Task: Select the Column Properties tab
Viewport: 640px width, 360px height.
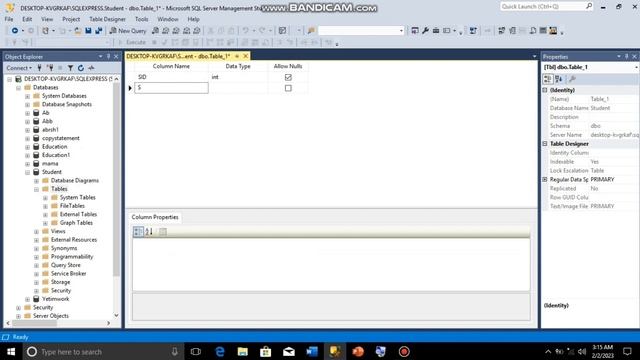Action: pos(155,217)
